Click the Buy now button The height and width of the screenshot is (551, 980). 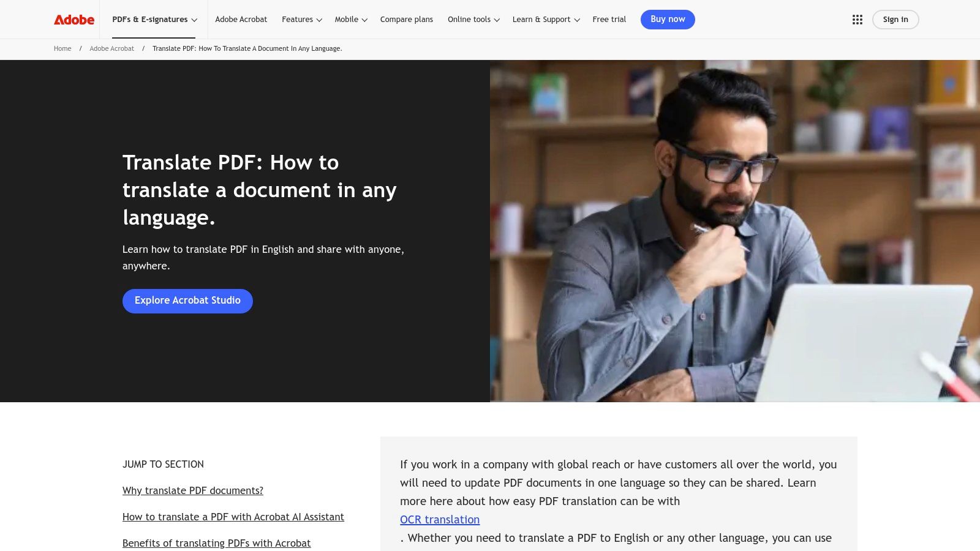(x=668, y=19)
